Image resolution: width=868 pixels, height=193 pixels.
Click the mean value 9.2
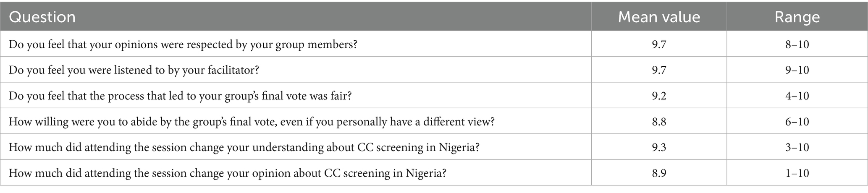point(659,96)
